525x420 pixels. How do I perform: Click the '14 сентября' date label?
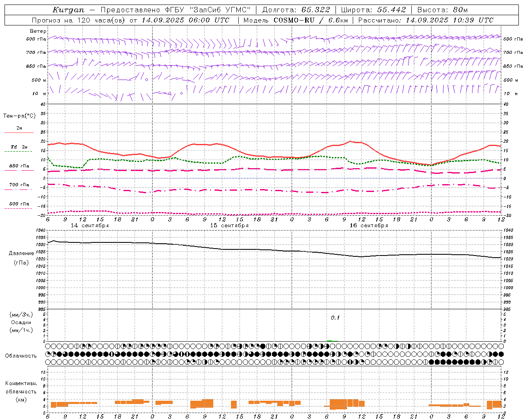point(90,226)
